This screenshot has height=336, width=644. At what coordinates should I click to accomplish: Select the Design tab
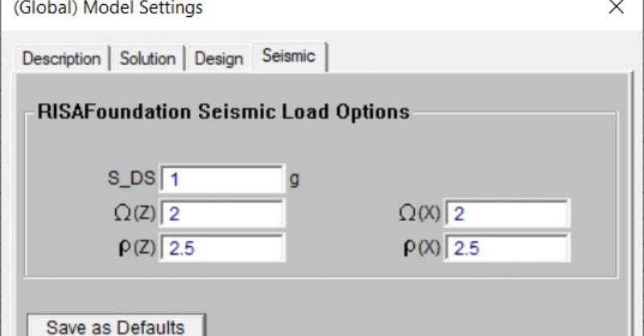coord(218,59)
